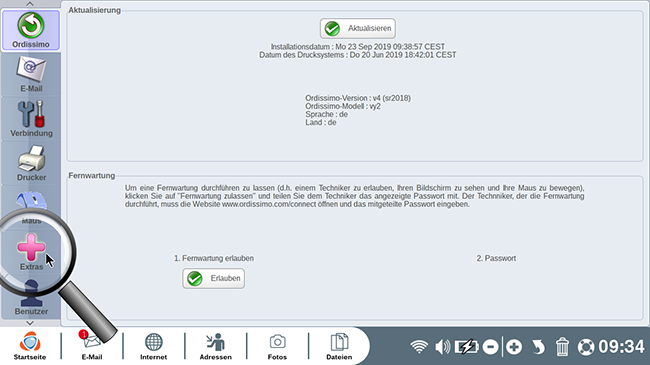Switch to the Fotos tab

277,346
